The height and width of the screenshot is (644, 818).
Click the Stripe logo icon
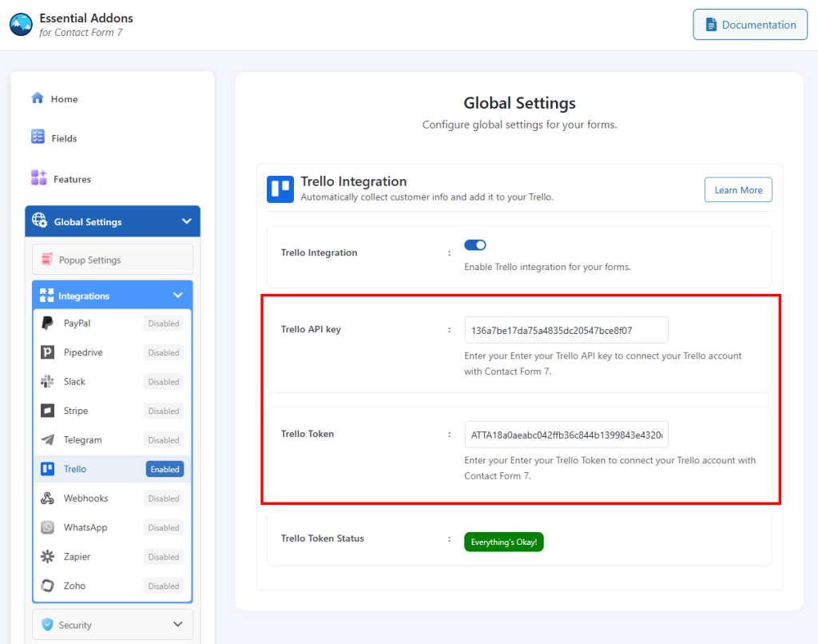coord(47,411)
